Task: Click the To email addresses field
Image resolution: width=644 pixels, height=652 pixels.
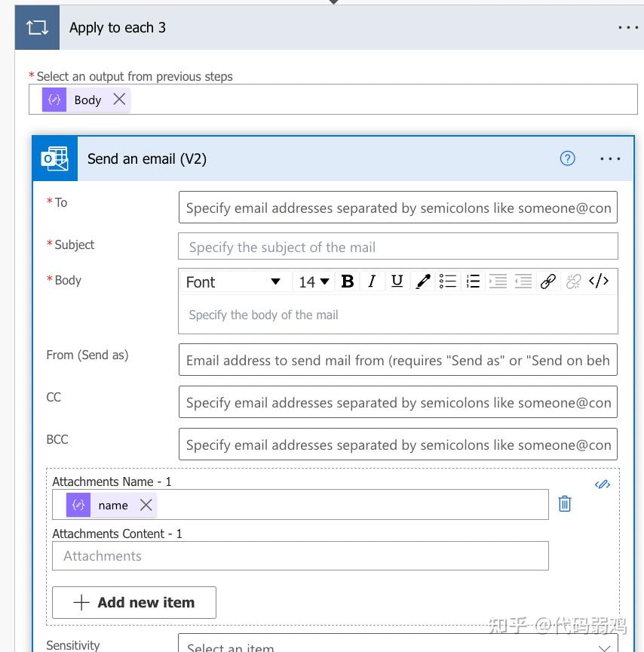Action: click(397, 208)
